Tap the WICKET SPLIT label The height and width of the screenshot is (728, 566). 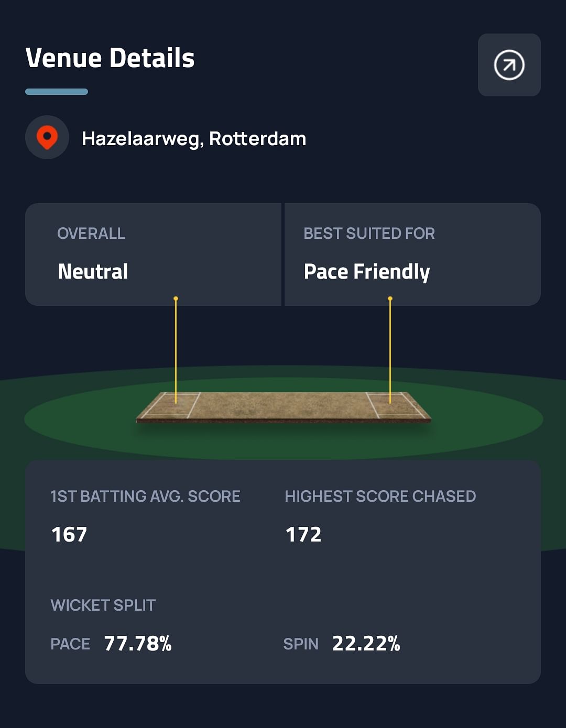[x=103, y=605]
